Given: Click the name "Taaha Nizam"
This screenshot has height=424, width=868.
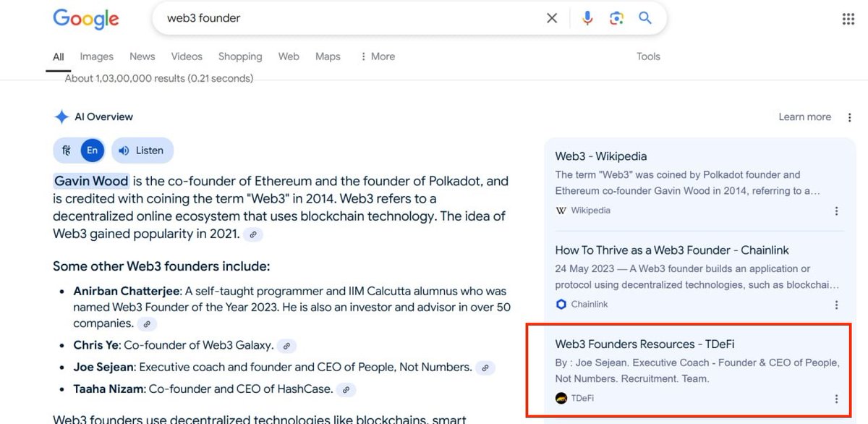Looking at the screenshot, I should [x=108, y=389].
